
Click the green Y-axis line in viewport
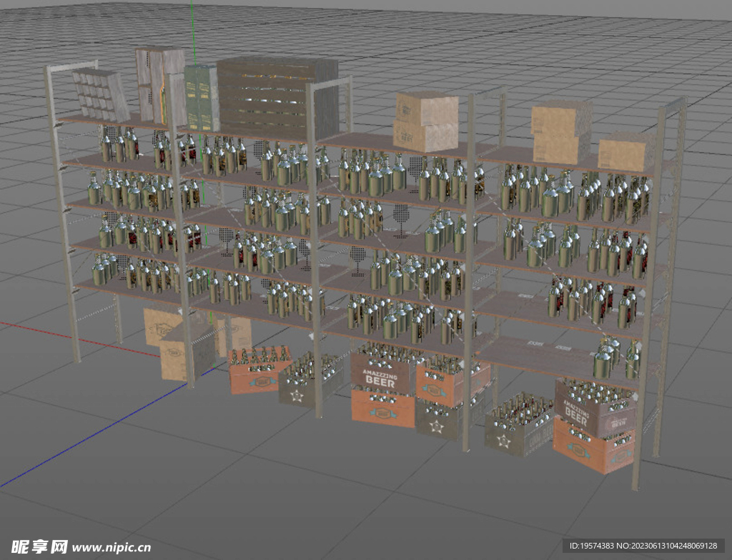(x=192, y=29)
